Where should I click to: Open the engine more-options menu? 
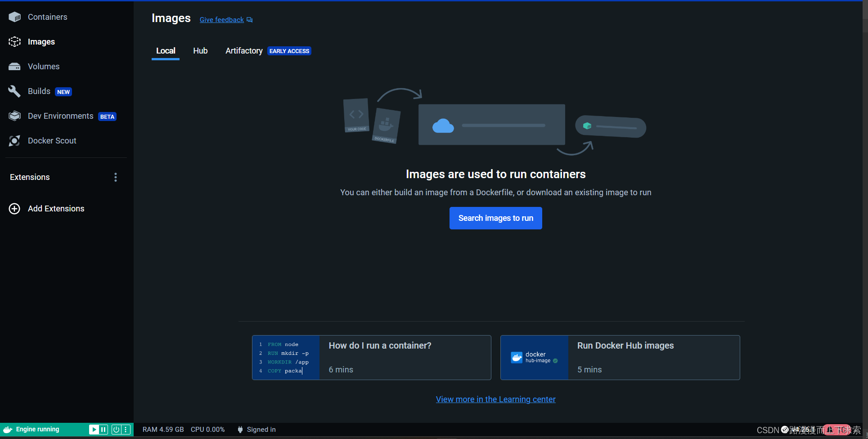tap(126, 430)
